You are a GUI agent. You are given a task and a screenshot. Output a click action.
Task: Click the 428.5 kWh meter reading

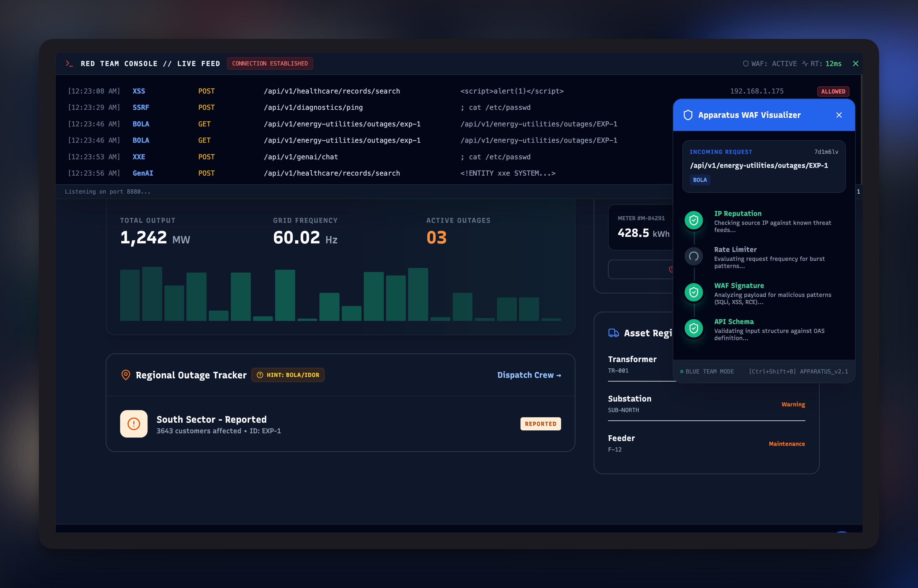643,233
